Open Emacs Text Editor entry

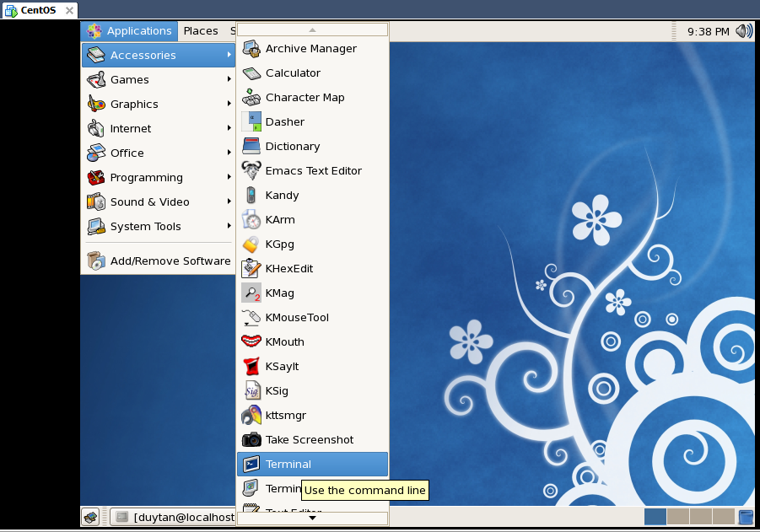click(312, 170)
